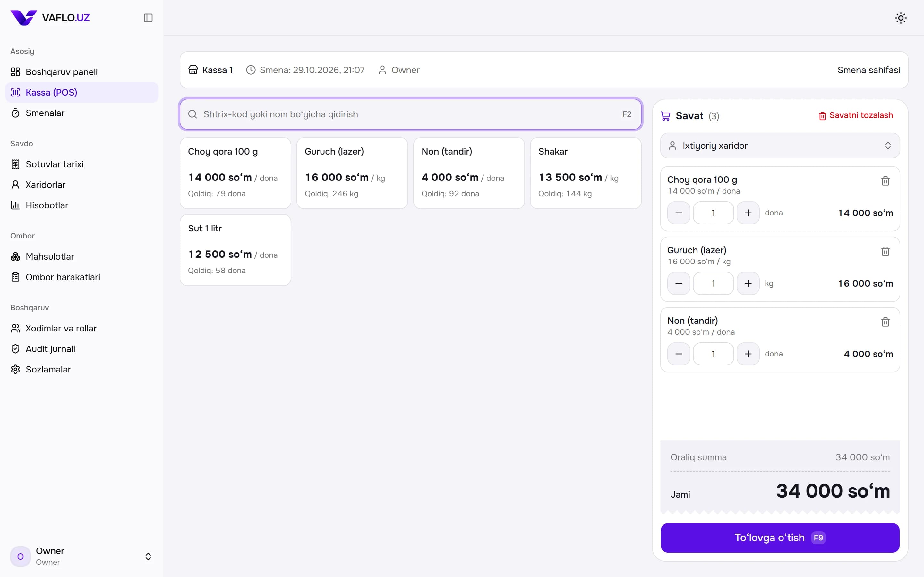
Task: Clear the cart with Savatni tozalash
Action: (856, 116)
